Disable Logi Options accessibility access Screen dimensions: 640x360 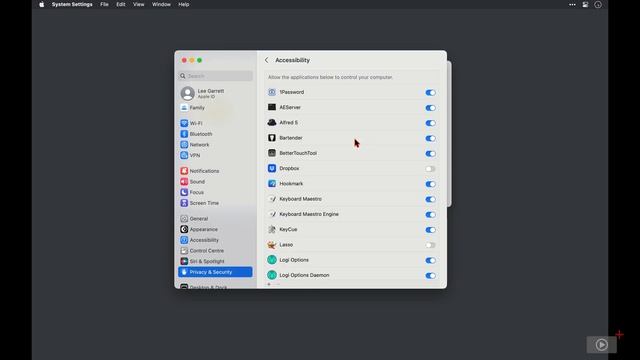coord(430,260)
